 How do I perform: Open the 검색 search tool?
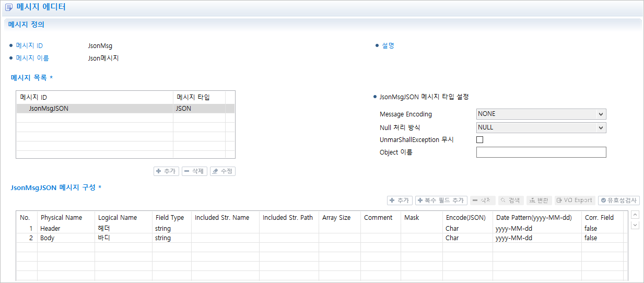pos(511,201)
